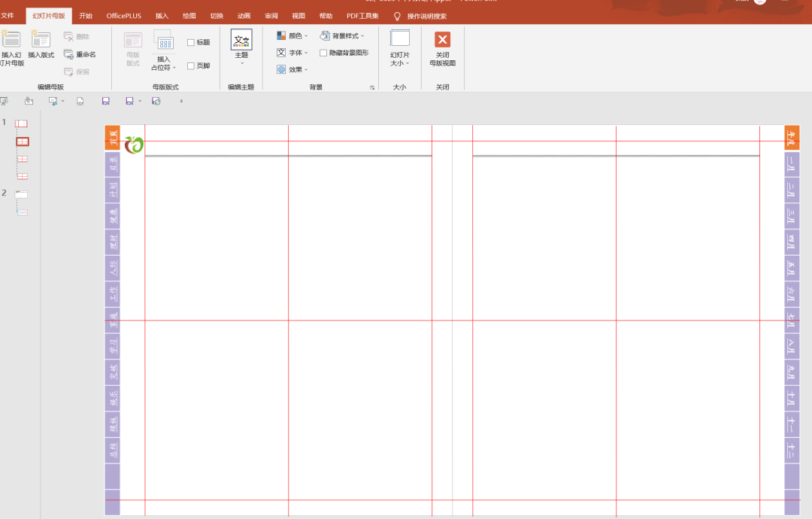The width and height of the screenshot is (812, 519).
Task: Insert a new layout (插入版式)
Action: (x=41, y=44)
